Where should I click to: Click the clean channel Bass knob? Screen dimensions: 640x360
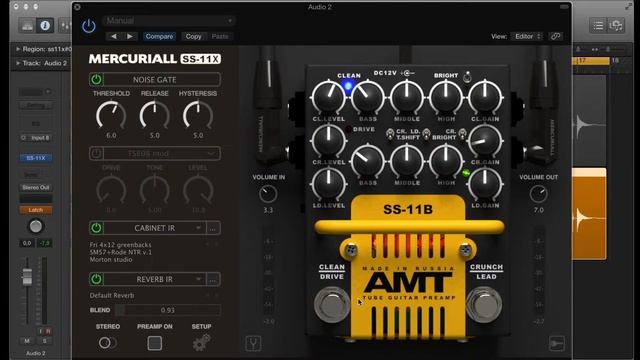367,98
